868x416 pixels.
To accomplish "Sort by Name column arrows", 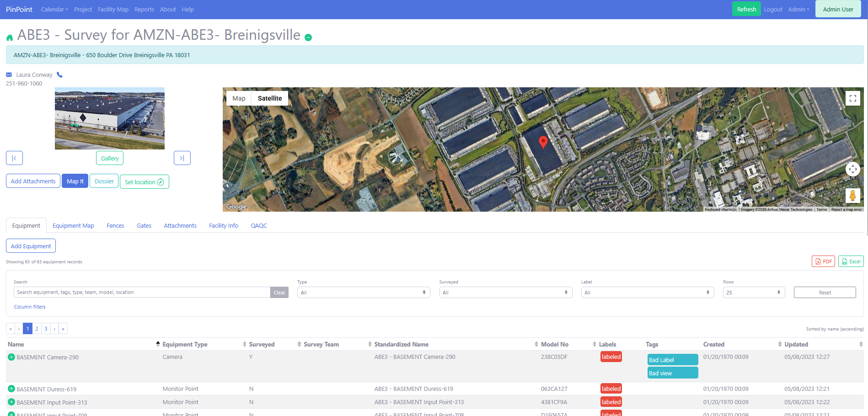I will [x=158, y=344].
